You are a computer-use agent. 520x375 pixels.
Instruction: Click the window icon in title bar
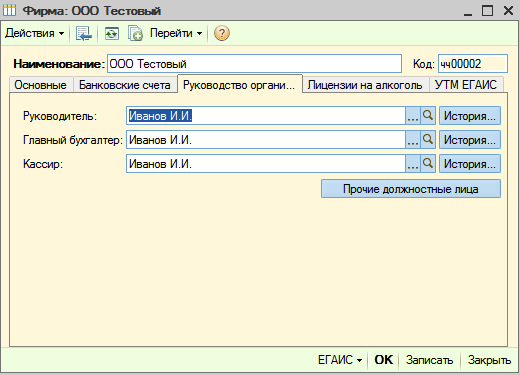(9, 10)
